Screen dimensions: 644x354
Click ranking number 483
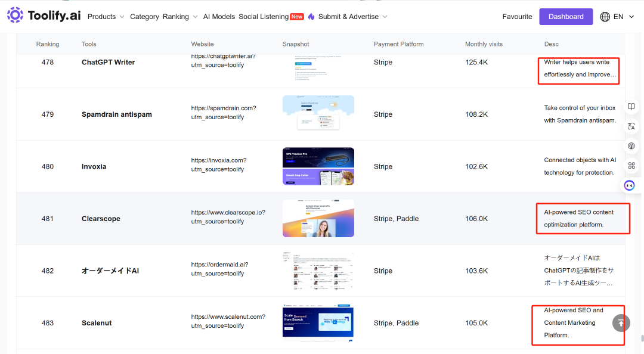(x=48, y=323)
